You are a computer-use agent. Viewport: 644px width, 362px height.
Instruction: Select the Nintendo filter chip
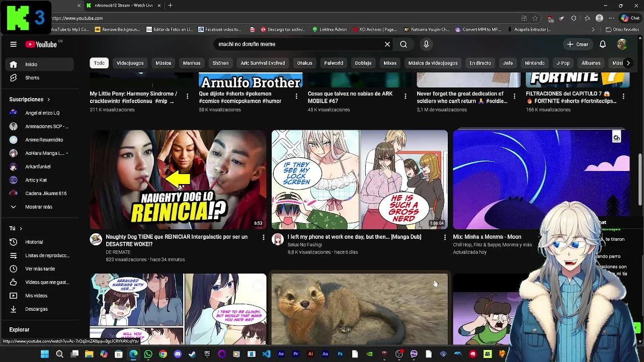(534, 63)
